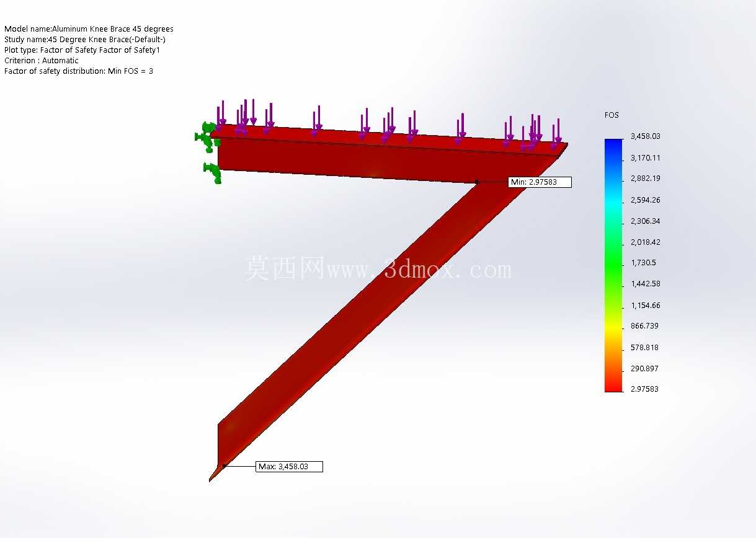Click the Min FOS = 3 annotation

78,71
